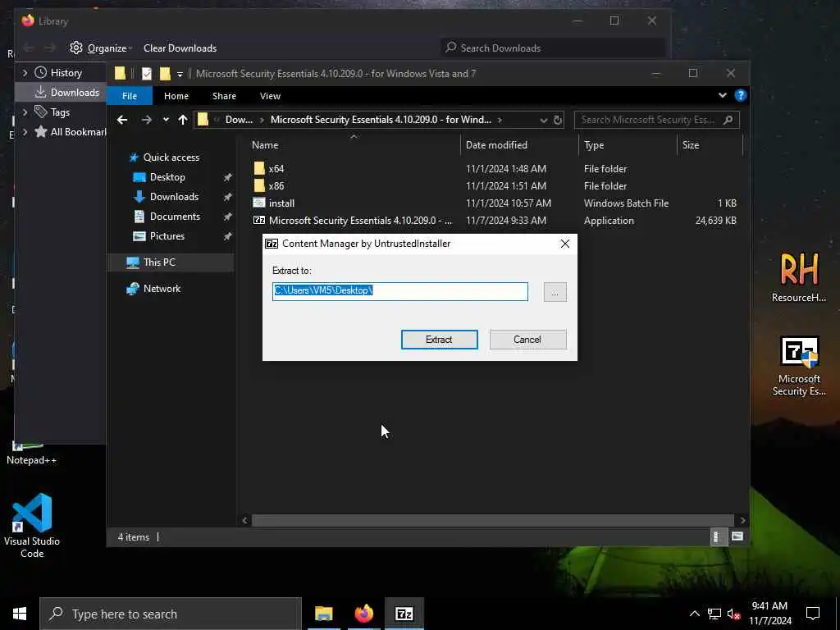Click the taskbar search box
This screenshot has height=630, width=840.
(x=171, y=614)
